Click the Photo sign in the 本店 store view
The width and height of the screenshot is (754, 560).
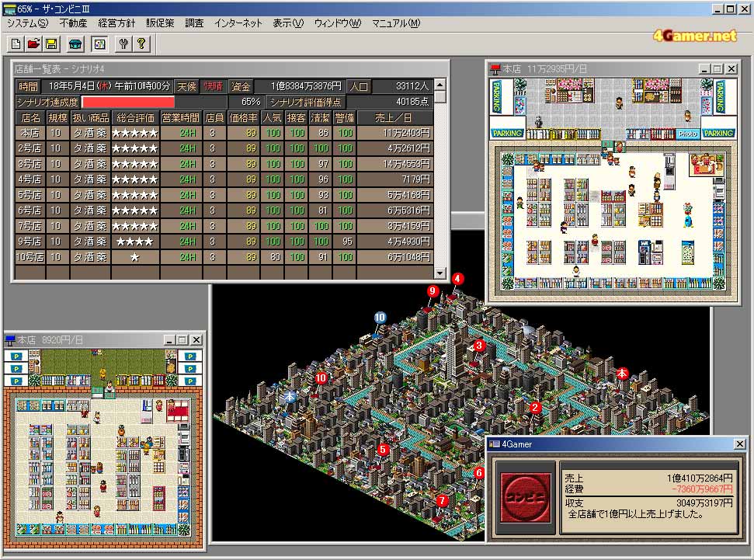687,134
